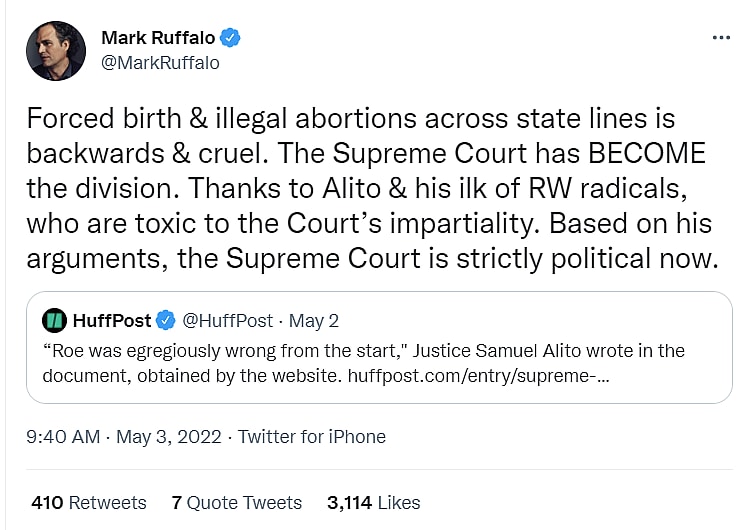The width and height of the screenshot is (742, 530).
Task: Open the May 2 quoted tweet date
Action: coord(314,321)
